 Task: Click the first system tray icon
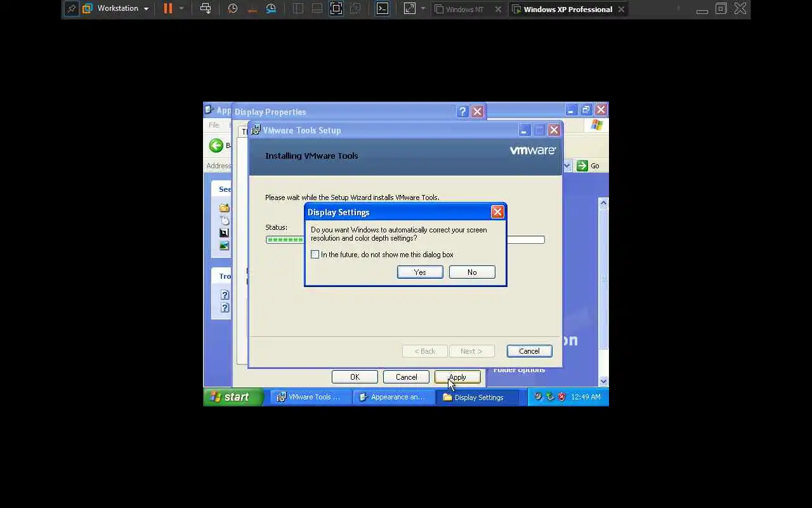[538, 397]
